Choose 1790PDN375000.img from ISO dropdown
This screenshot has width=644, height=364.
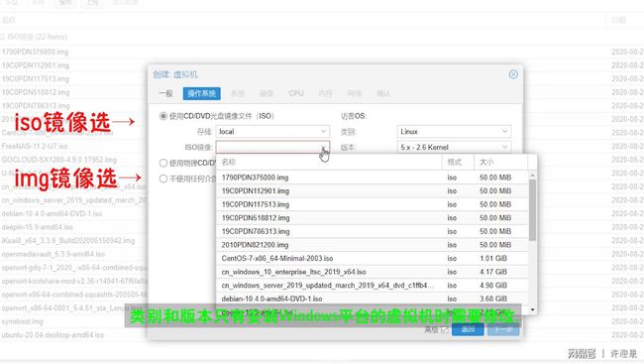(373, 178)
